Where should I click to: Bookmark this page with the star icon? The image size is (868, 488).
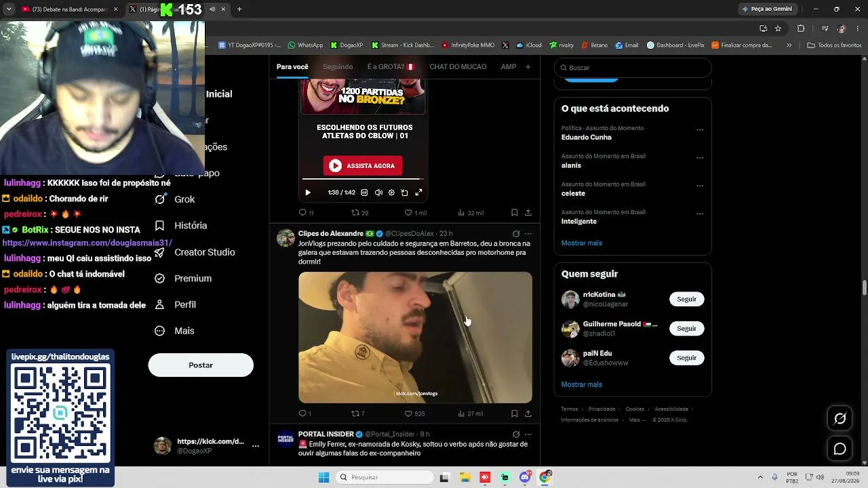point(778,28)
